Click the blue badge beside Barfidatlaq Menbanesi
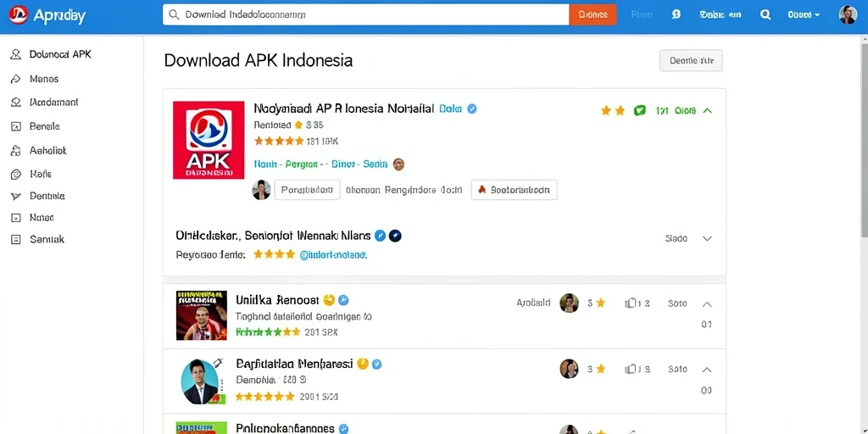 click(376, 364)
